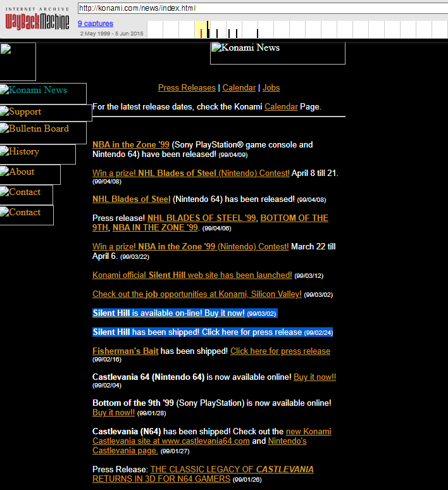
Task: Open the 9 captures link
Action: point(96,23)
